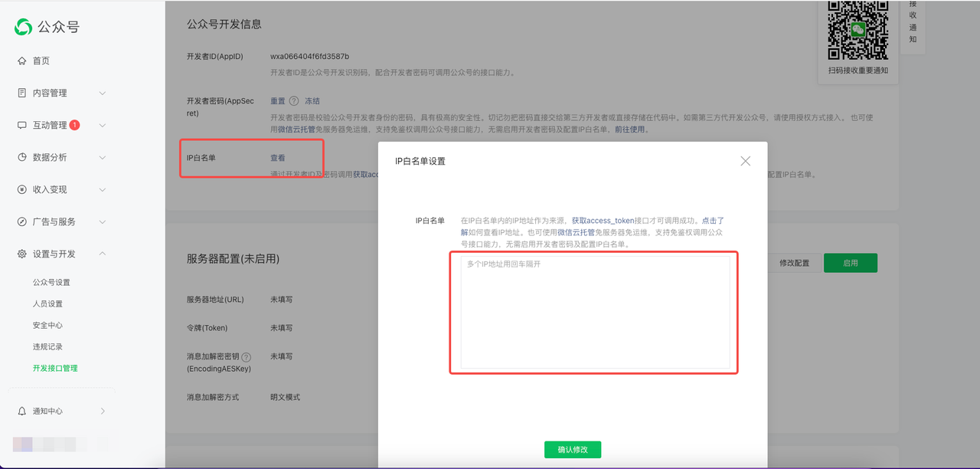Expand the 内容管理 menu chevron
Viewport: 980px width, 469px height.
coord(103,93)
